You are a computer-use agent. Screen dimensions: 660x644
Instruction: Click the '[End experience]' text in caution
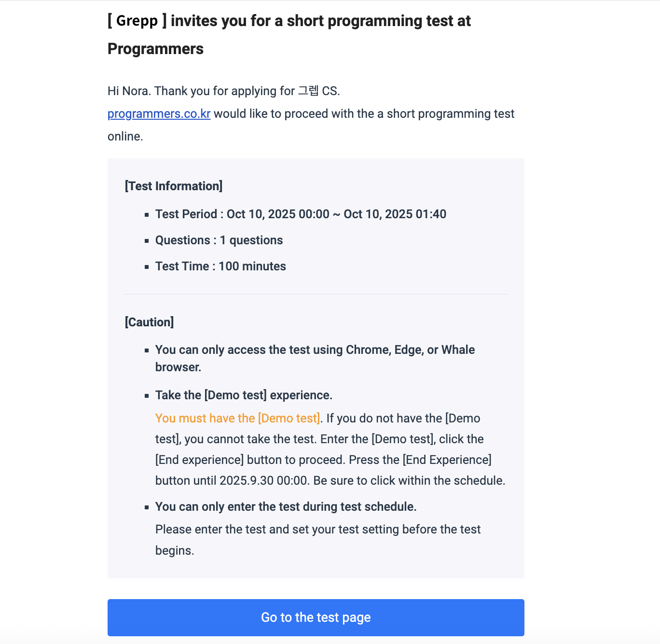199,460
